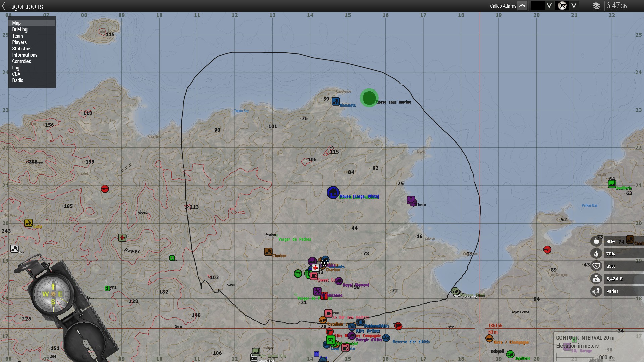Image resolution: width=644 pixels, height=362 pixels.
Task: Click the white Fer mine marker
Action: point(14,249)
